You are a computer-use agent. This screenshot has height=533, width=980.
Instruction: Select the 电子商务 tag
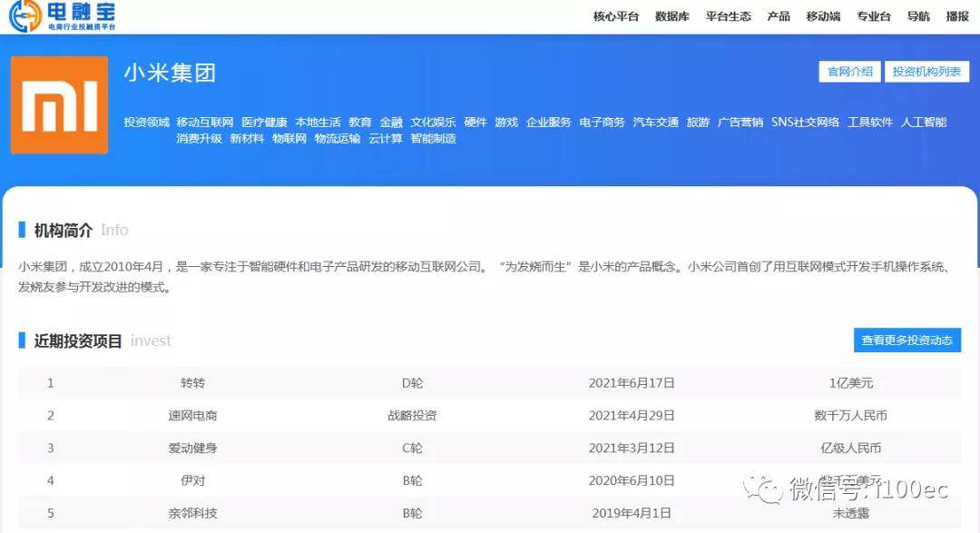coord(602,122)
